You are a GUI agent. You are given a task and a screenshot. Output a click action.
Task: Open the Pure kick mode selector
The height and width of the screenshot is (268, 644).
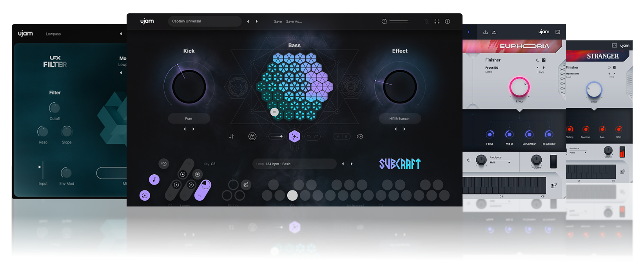click(x=189, y=118)
